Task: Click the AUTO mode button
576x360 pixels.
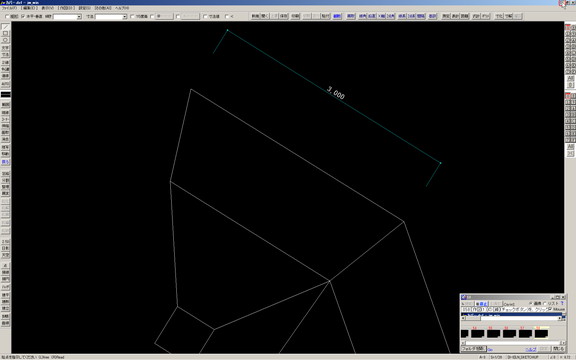Action: pos(5,84)
